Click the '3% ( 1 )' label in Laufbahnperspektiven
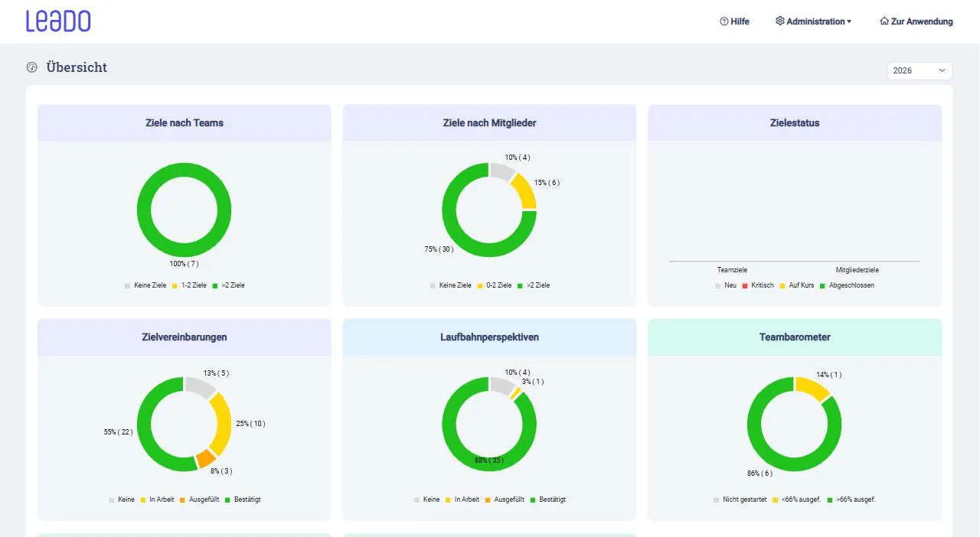Screen dimensions: 980x537 pos(533,382)
